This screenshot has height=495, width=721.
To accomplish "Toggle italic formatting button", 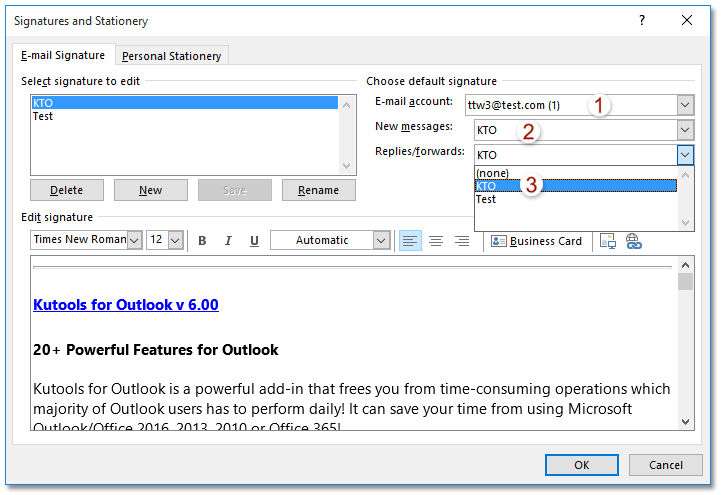I will (x=228, y=241).
